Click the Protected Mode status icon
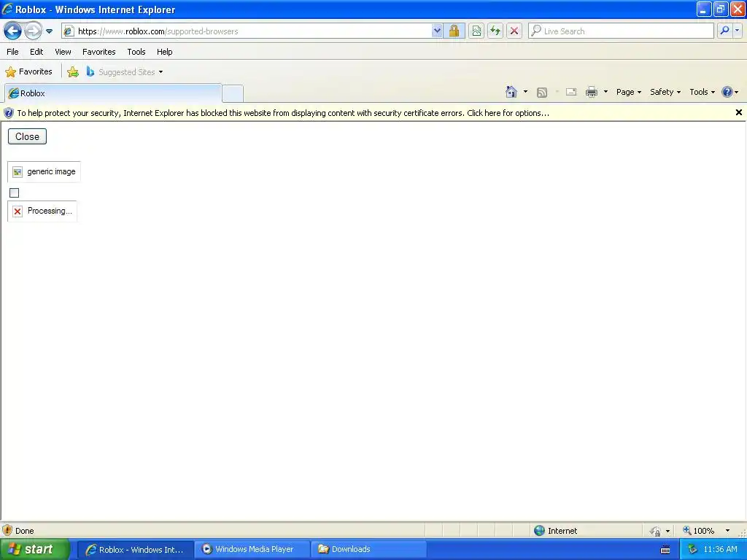This screenshot has width=747, height=560. pyautogui.click(x=656, y=531)
